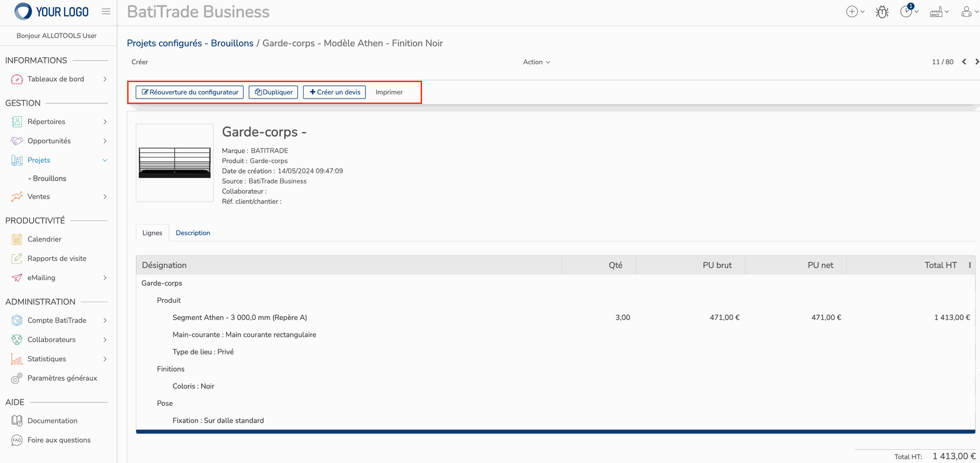Click the Dupliquer button

click(273, 92)
